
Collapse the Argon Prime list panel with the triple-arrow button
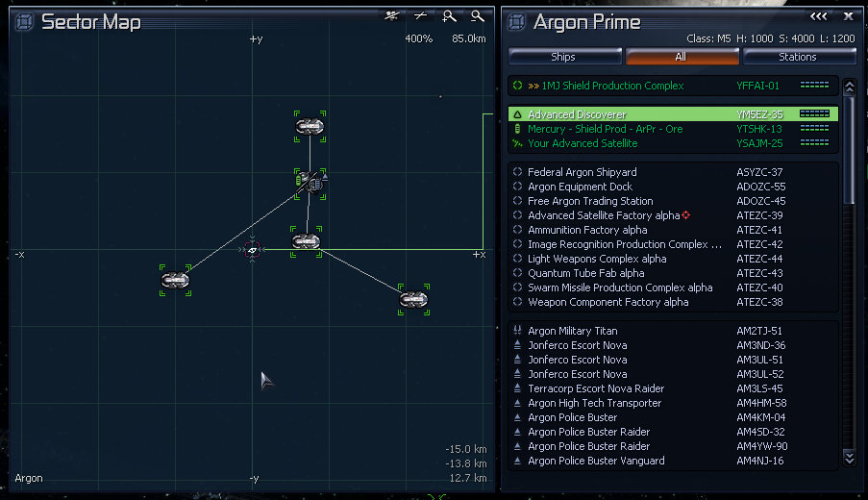819,16
